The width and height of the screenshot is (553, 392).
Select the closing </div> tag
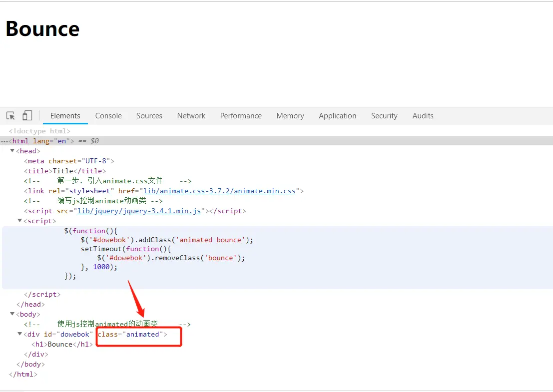click(x=36, y=354)
